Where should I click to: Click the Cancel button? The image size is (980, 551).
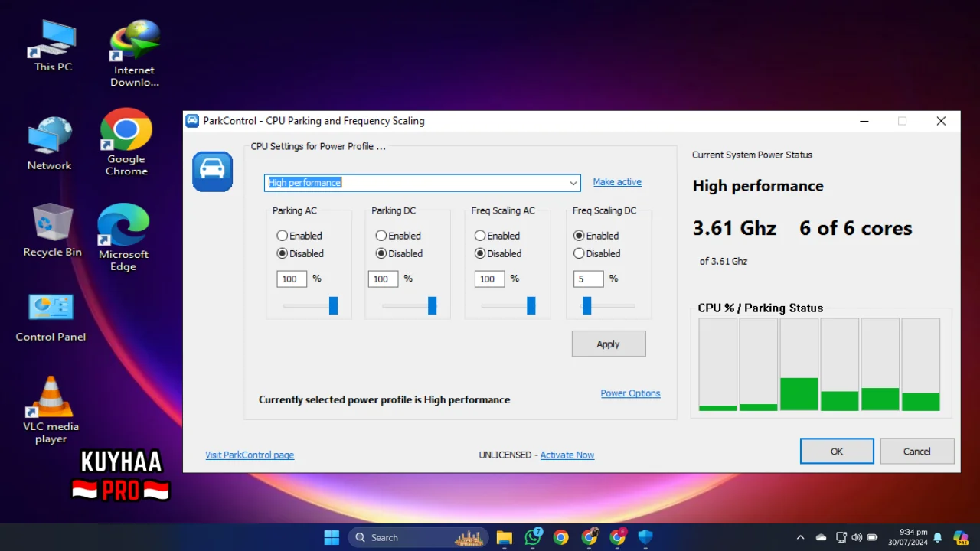[917, 452]
